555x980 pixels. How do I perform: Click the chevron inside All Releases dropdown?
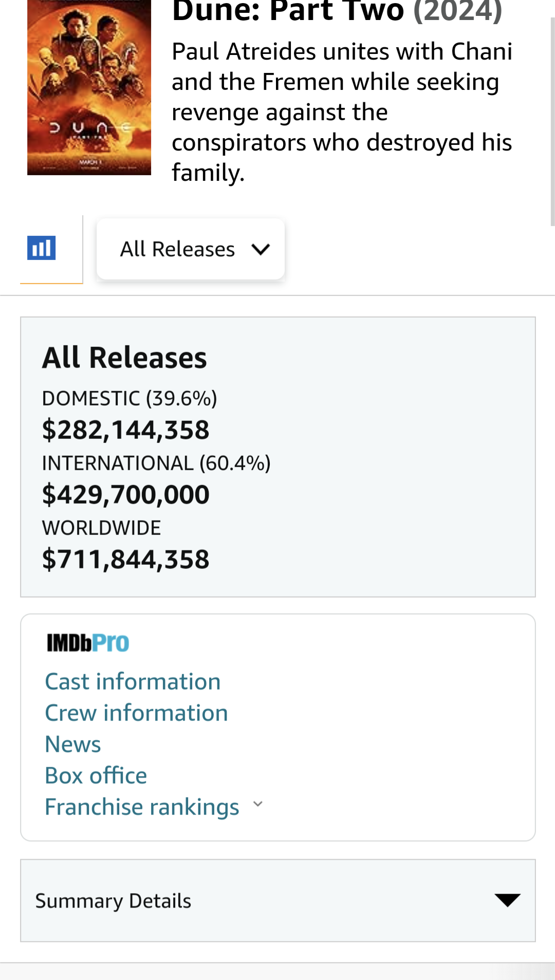pos(261,250)
